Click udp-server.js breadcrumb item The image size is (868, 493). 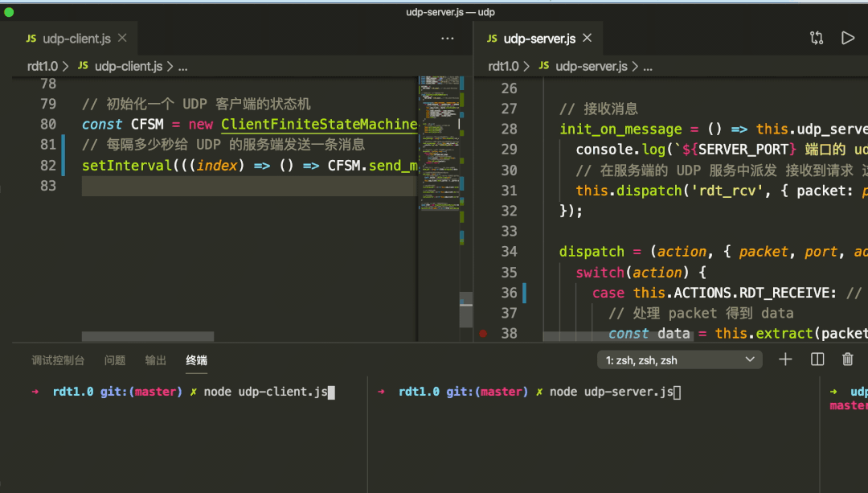coord(592,67)
